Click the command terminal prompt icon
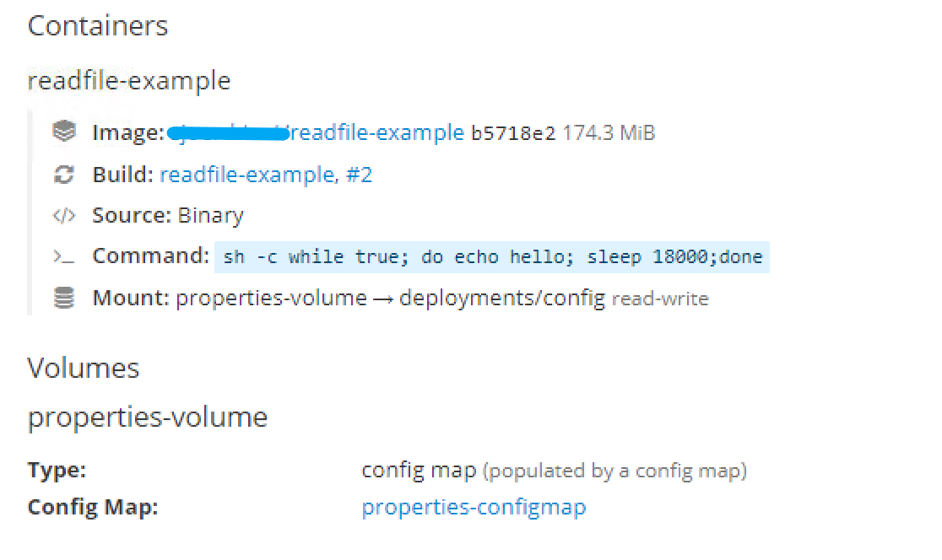Screen dimensions: 942x560 (x=64, y=256)
